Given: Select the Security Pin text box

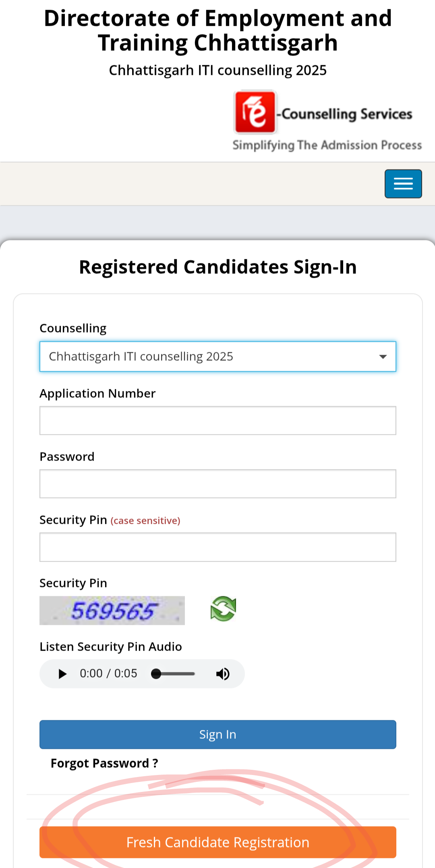Looking at the screenshot, I should pyautogui.click(x=218, y=547).
